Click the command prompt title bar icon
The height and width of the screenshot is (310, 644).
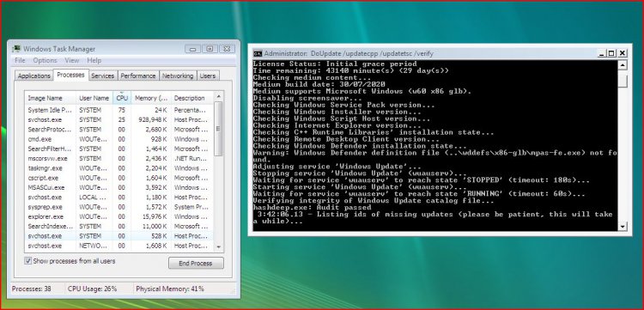point(258,53)
